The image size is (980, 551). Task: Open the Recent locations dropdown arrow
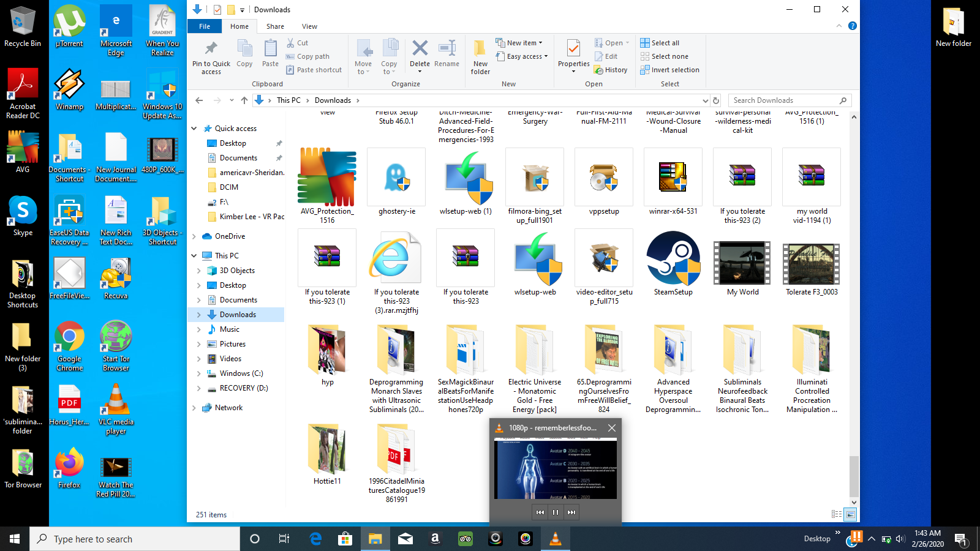[232, 100]
